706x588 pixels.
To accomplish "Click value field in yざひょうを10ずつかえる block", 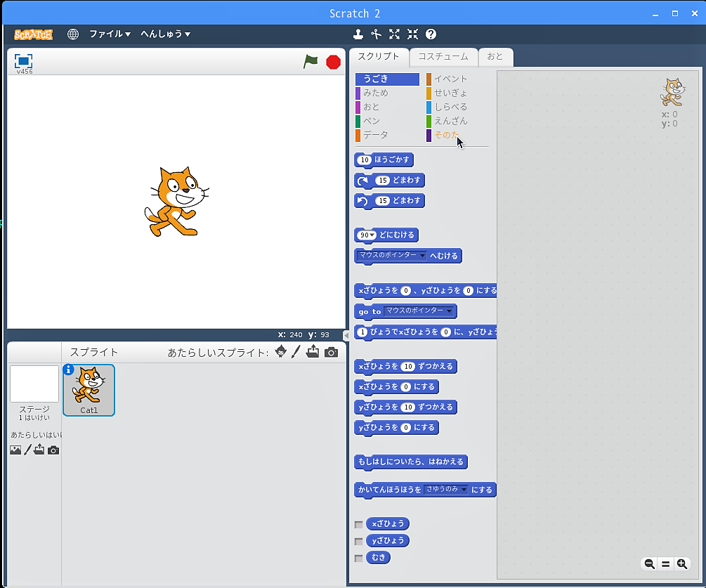I will pos(408,407).
